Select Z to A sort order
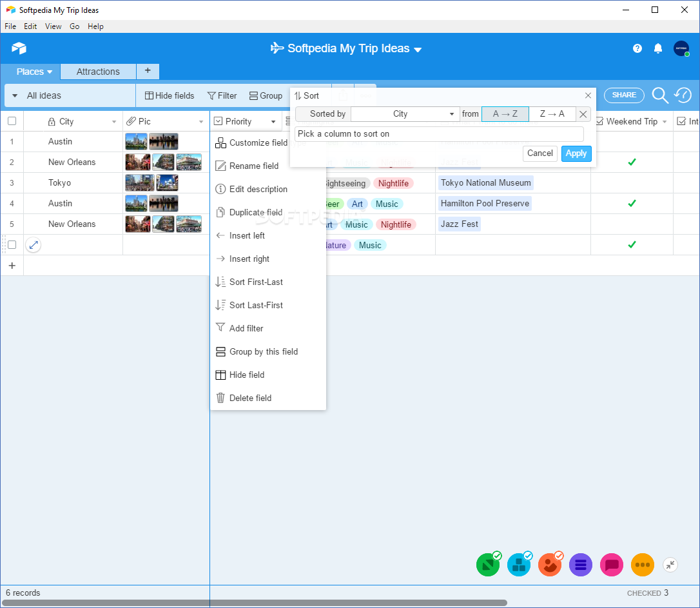The image size is (700, 608). pyautogui.click(x=552, y=114)
